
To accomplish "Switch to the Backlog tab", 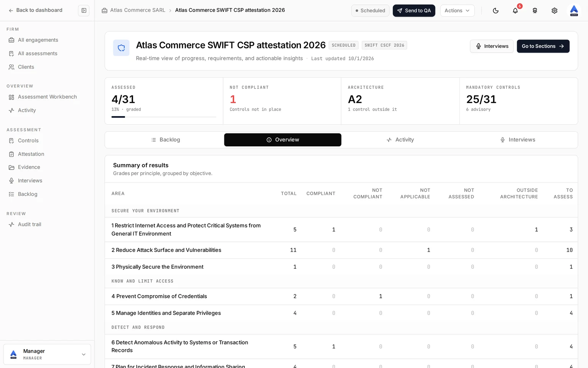I will (x=165, y=140).
